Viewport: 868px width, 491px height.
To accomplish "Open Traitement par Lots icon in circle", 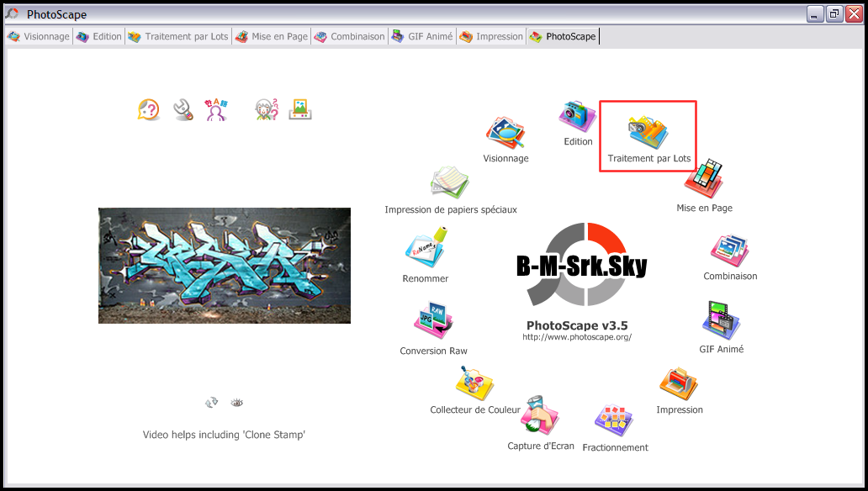I will click(x=648, y=132).
